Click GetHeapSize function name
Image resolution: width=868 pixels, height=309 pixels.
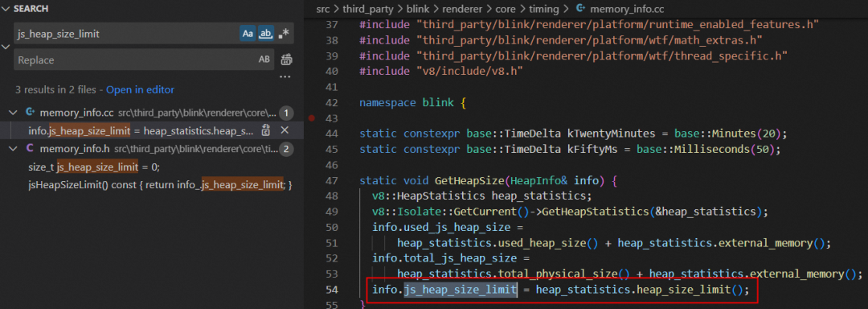(470, 180)
